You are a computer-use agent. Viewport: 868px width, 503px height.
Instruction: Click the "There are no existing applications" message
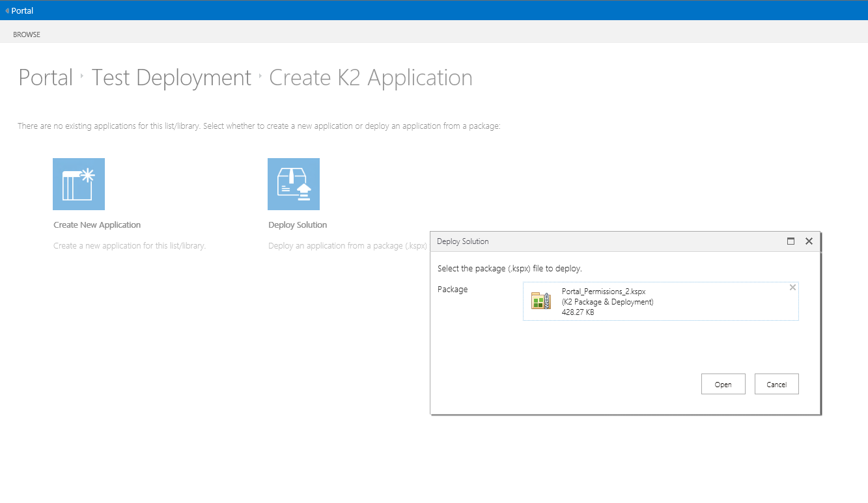tap(259, 126)
